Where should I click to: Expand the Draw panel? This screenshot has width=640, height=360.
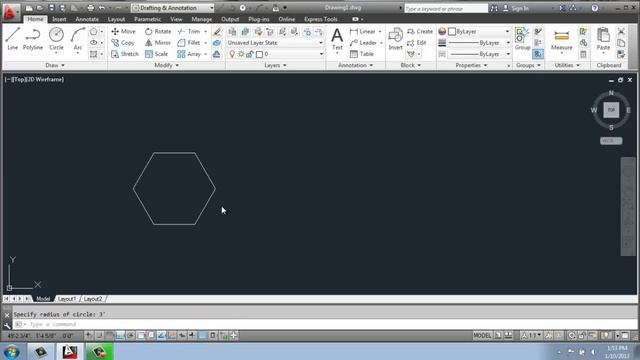55,65
